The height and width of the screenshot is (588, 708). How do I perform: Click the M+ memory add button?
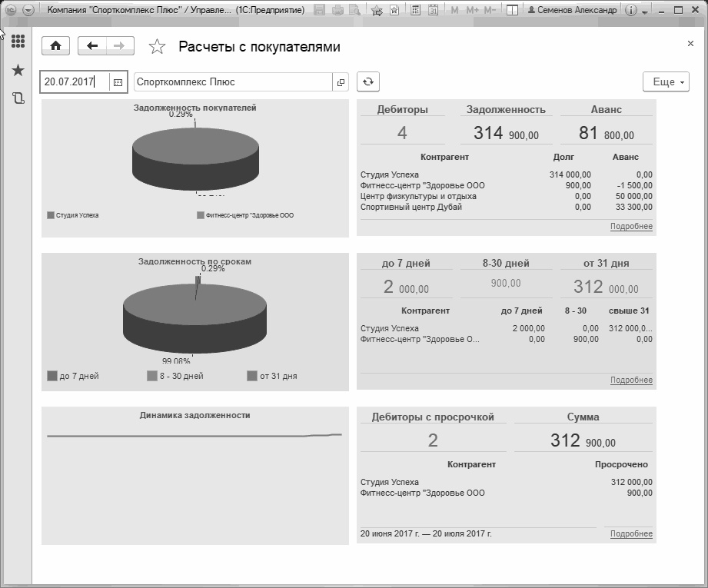point(472,10)
